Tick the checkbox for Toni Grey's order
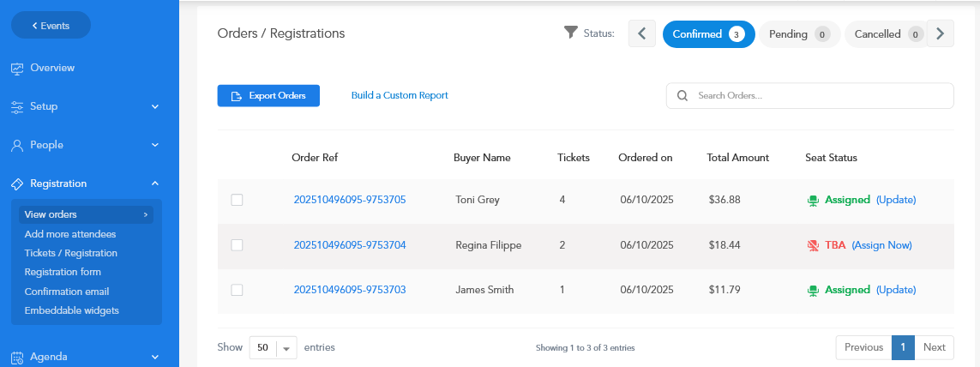980x367 pixels. pos(237,200)
